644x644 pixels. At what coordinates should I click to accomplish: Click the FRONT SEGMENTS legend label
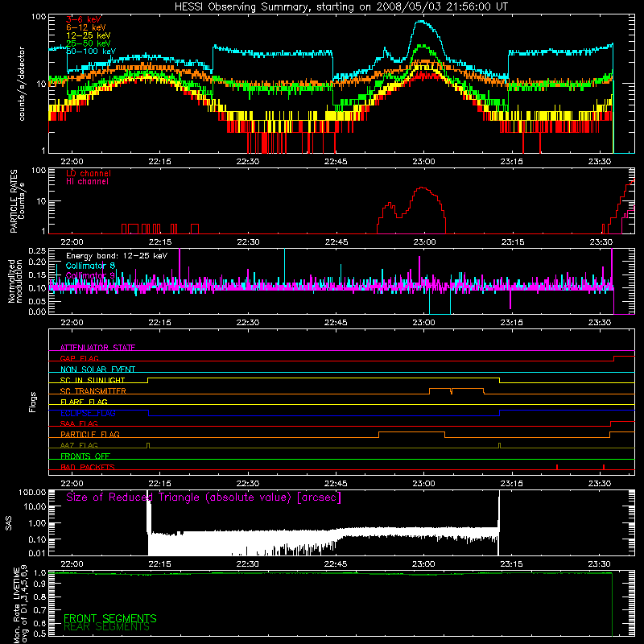(x=110, y=618)
